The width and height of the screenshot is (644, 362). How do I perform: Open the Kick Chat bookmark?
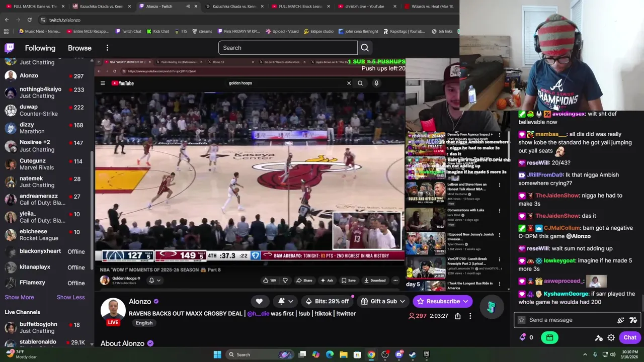pos(157,31)
